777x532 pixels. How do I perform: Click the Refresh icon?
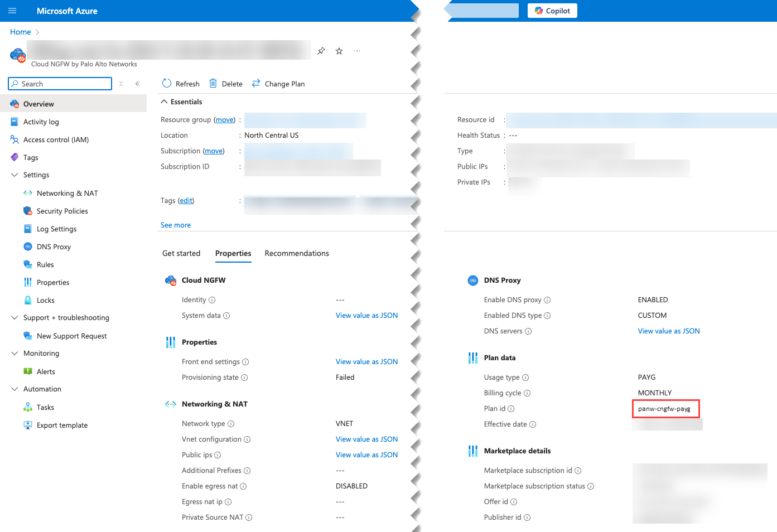167,84
